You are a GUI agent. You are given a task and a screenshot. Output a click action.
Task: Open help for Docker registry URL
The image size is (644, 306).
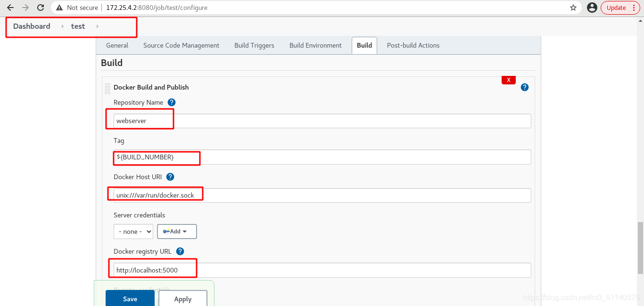coord(180,251)
